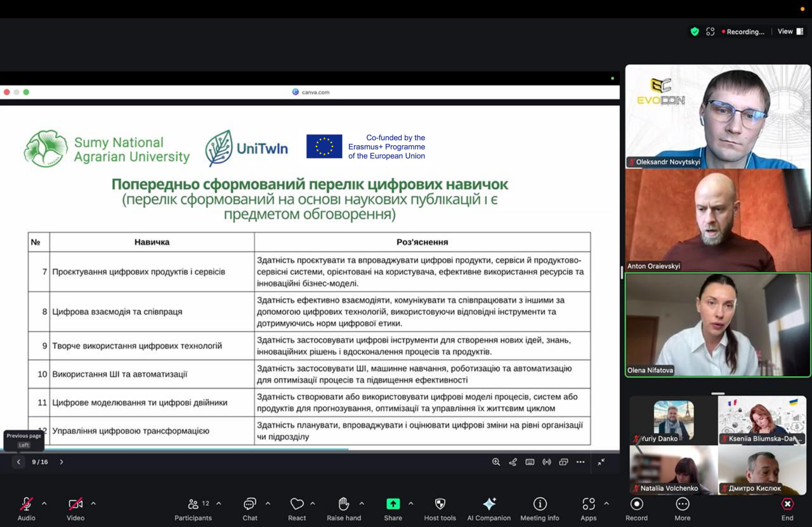
Task: Click the Meeting info icon
Action: (540, 504)
